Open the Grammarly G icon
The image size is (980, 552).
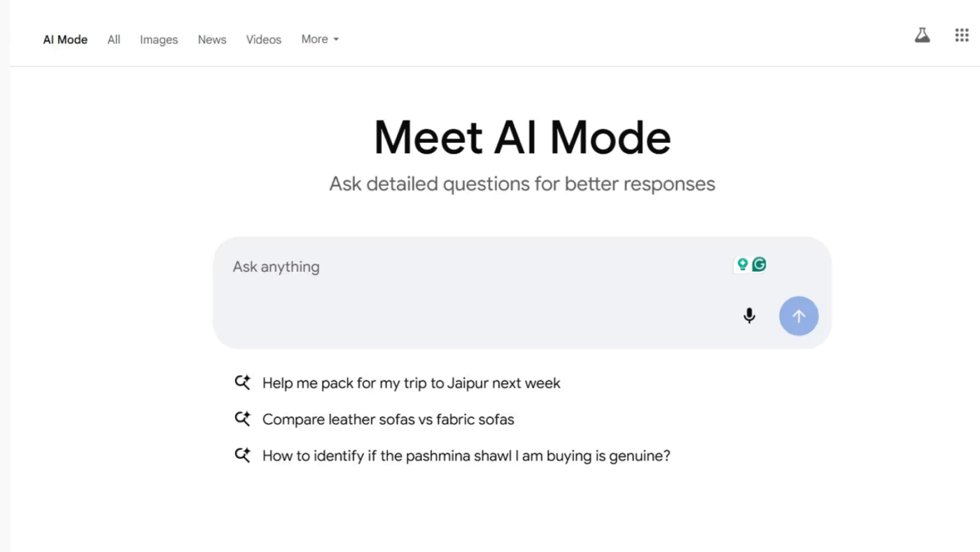(x=759, y=264)
